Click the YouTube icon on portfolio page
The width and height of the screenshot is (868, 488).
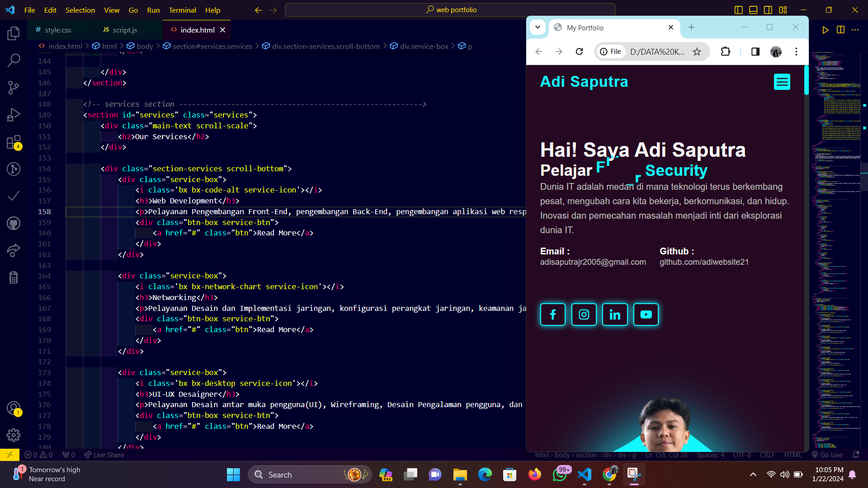646,314
